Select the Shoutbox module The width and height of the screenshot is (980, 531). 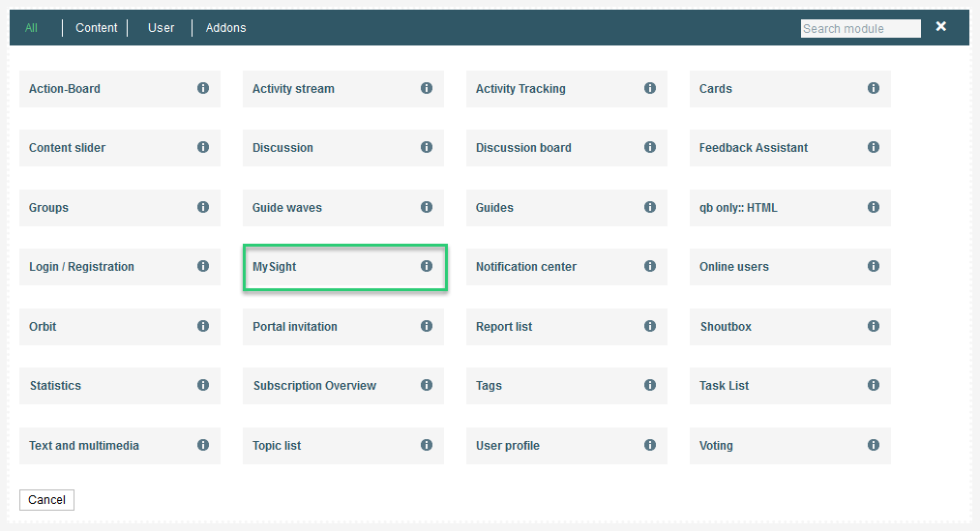[790, 327]
